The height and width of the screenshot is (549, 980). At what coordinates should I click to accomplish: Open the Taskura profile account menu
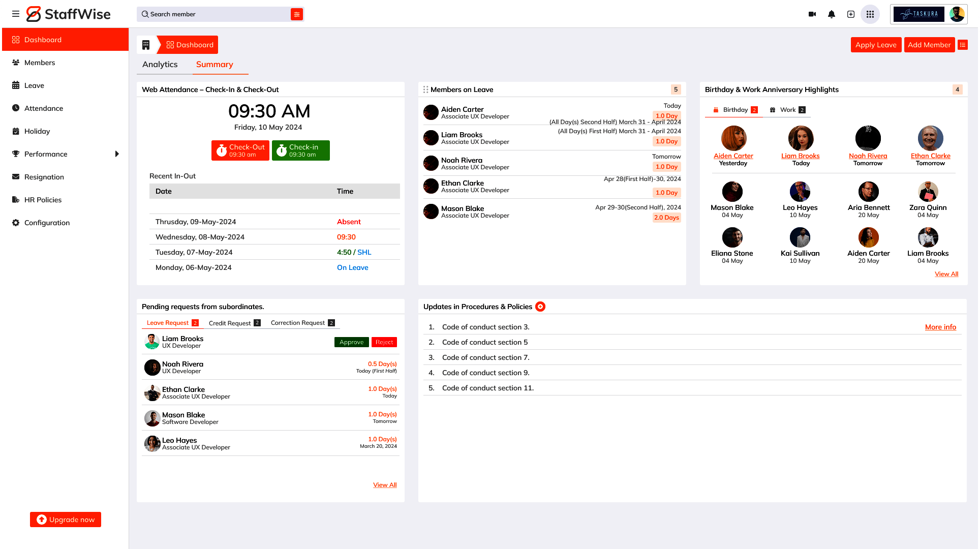929,14
